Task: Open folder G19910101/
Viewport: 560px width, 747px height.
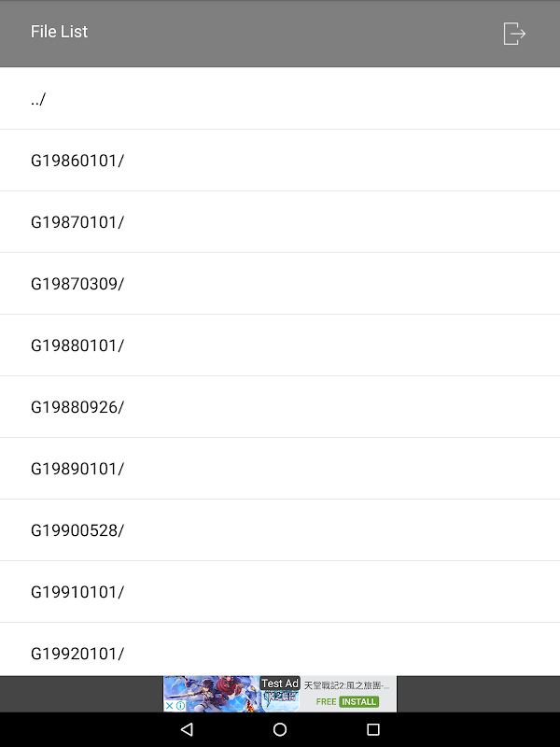Action: click(x=280, y=592)
